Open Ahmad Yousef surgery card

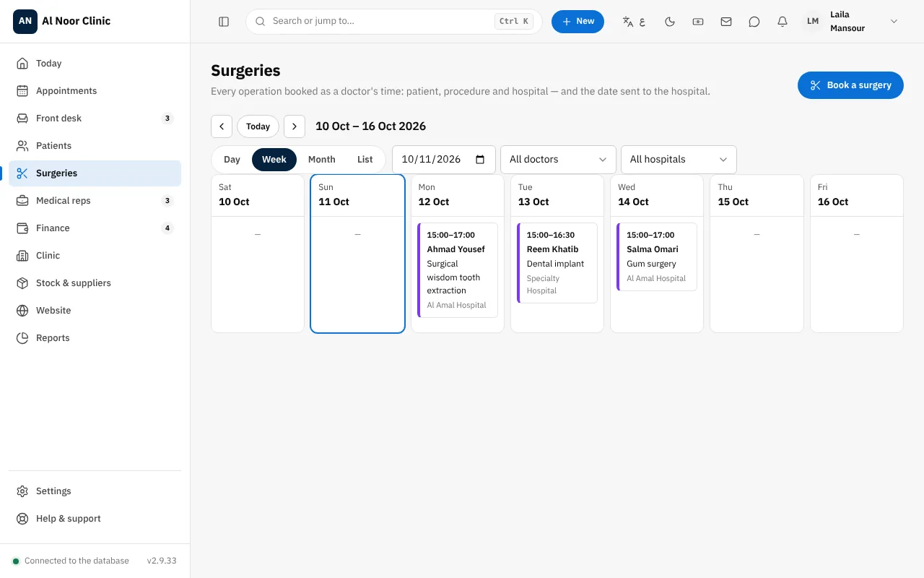click(x=458, y=270)
